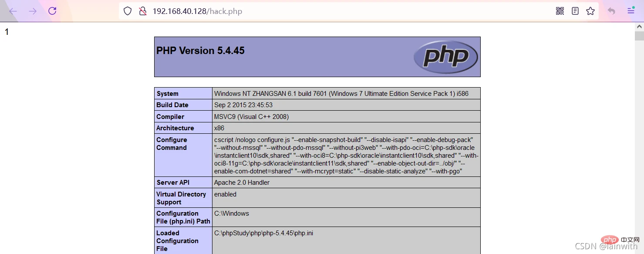This screenshot has height=254, width=644.
Task: Click the PHP logo in the header
Action: coord(445,57)
